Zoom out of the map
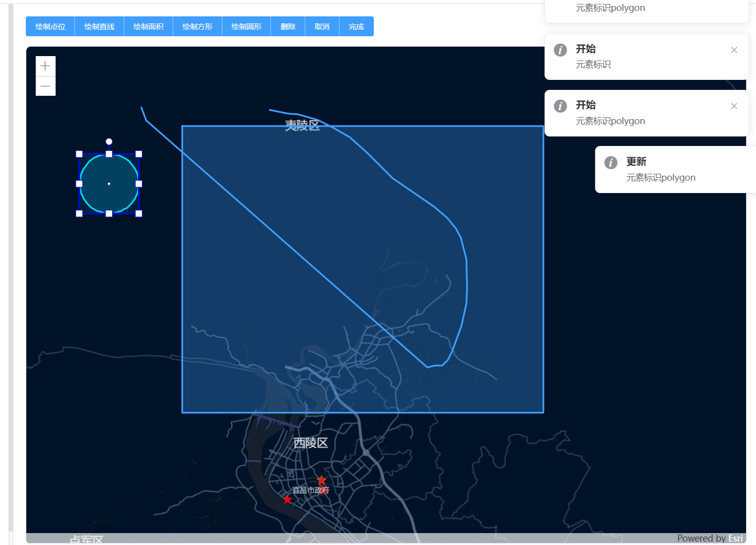This screenshot has height=545, width=756. coord(45,86)
